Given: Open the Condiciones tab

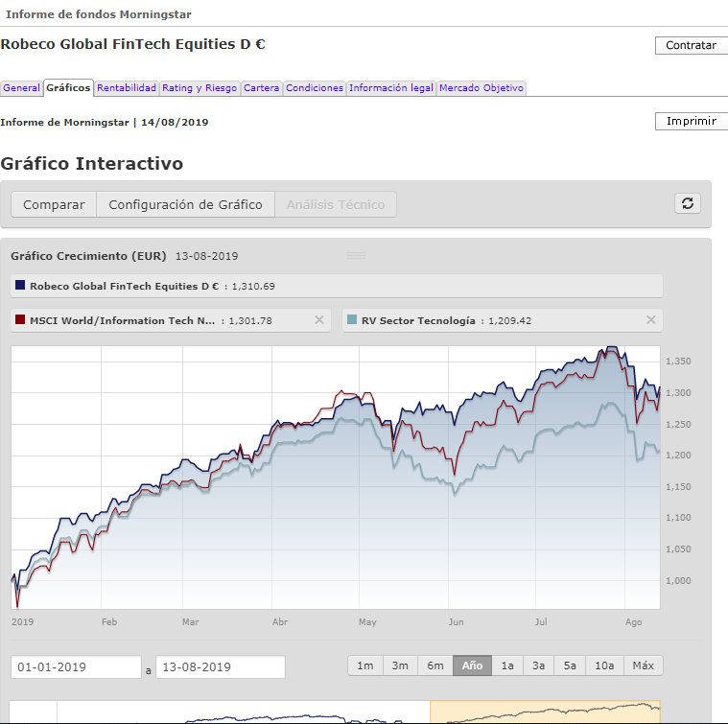Looking at the screenshot, I should coord(315,87).
